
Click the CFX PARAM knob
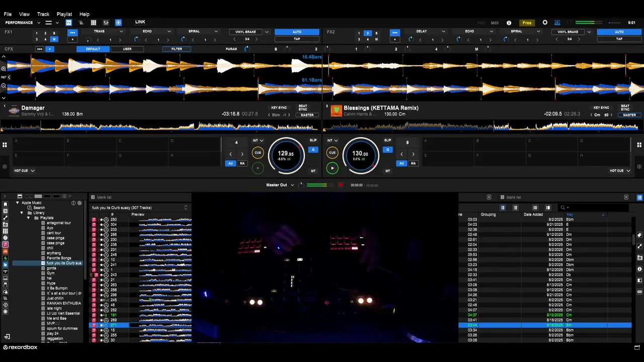click(x=246, y=49)
